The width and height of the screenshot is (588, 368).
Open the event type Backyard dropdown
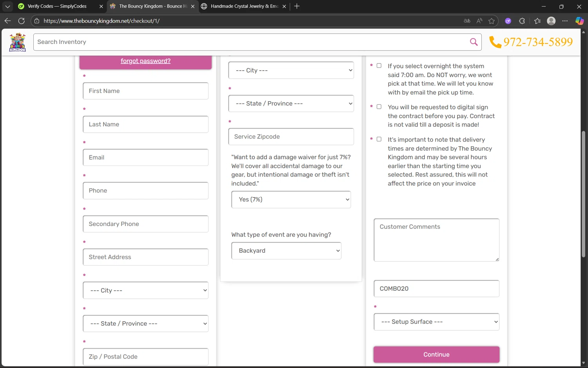click(286, 251)
